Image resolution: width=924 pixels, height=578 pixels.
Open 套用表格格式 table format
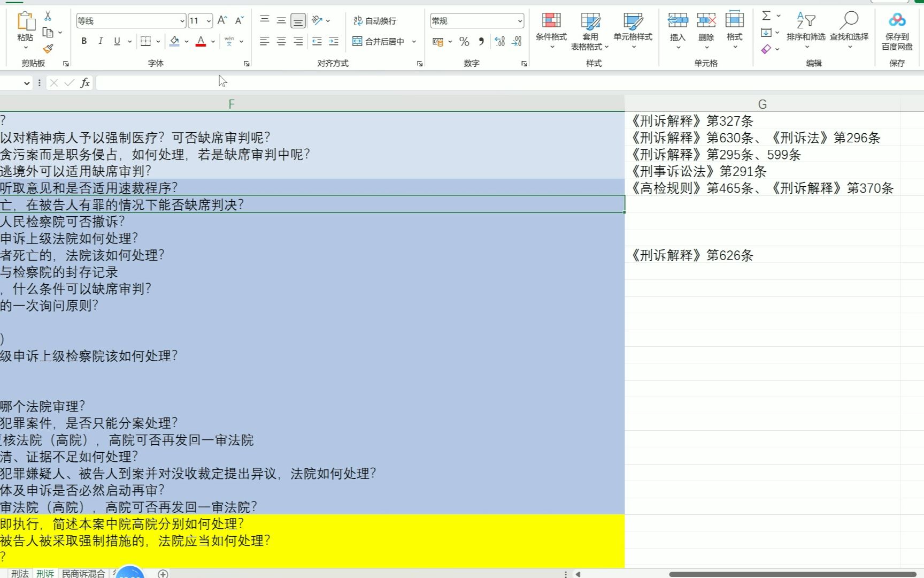click(x=590, y=31)
